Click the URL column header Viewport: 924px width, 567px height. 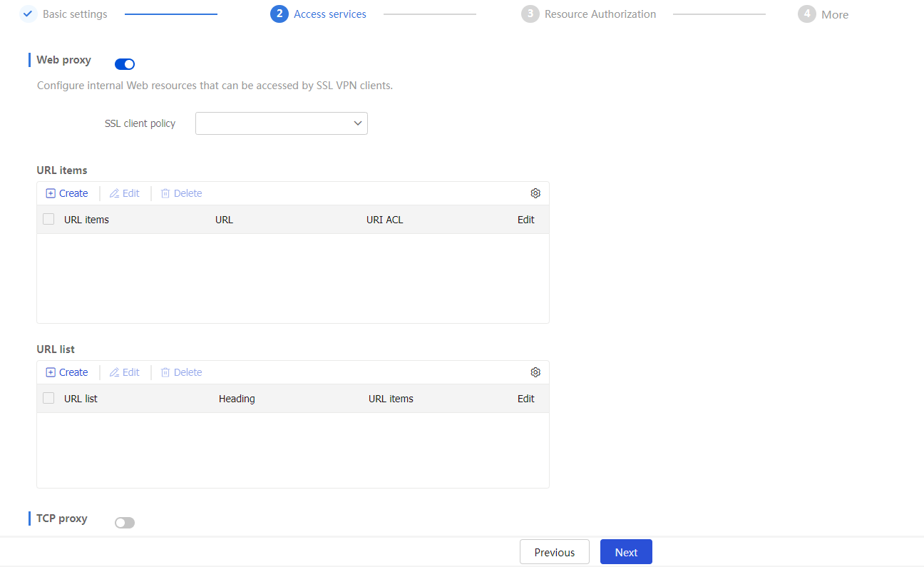224,220
